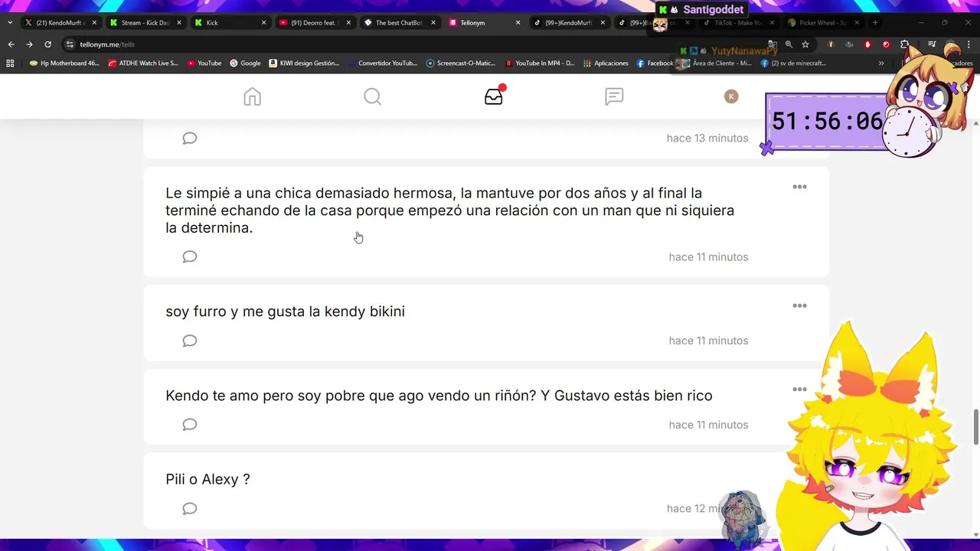Open media controls icon in Chrome toolbar
The width and height of the screenshot is (980, 551).
point(932,44)
